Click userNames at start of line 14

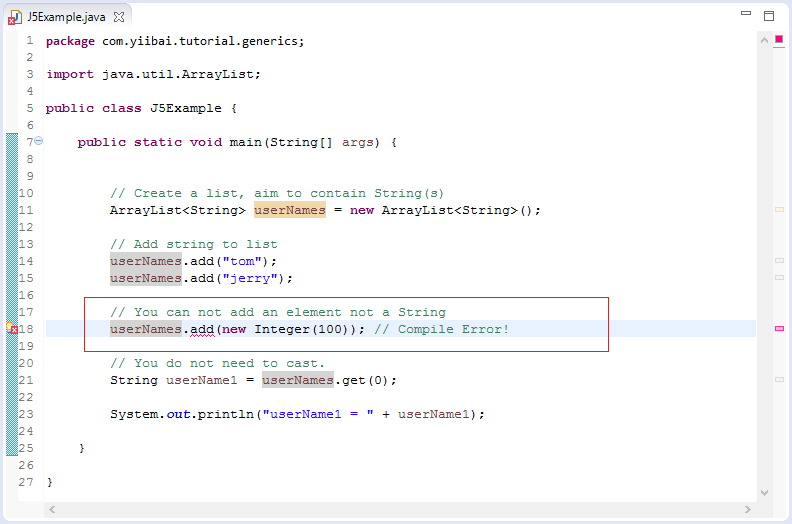[146, 261]
